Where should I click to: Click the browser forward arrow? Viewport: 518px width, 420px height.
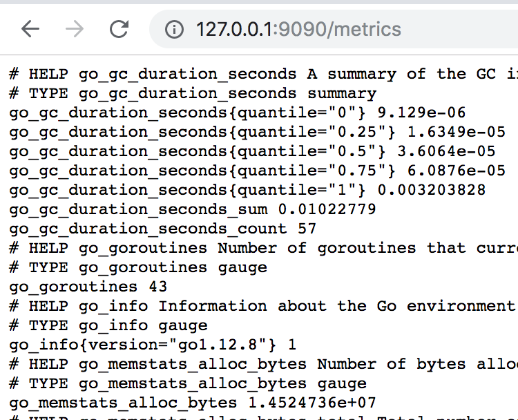coord(75,29)
